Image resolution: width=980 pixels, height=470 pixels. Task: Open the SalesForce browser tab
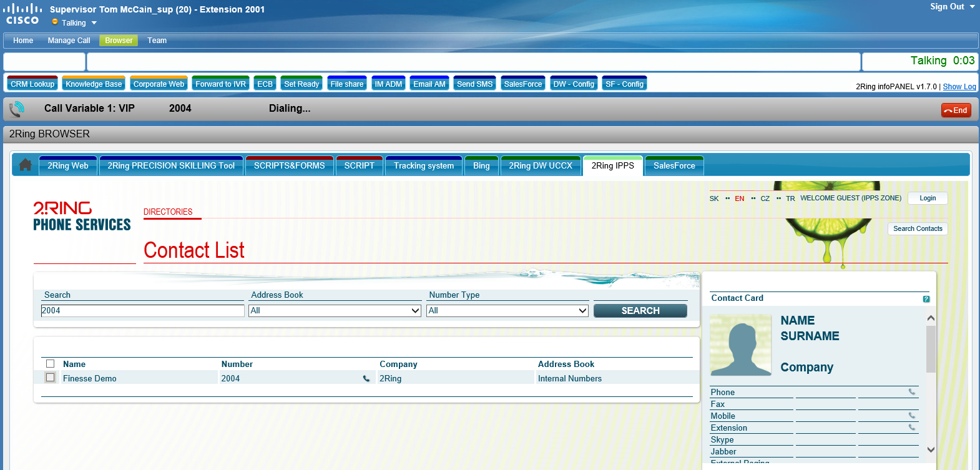click(674, 165)
